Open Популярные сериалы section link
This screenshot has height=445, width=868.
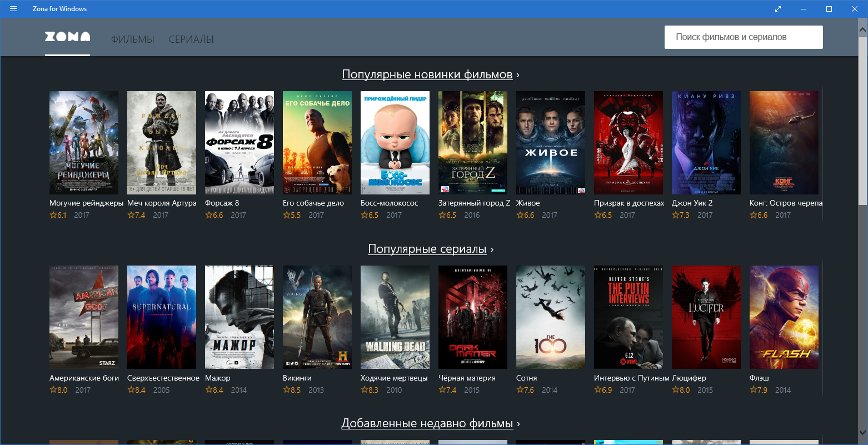[427, 249]
